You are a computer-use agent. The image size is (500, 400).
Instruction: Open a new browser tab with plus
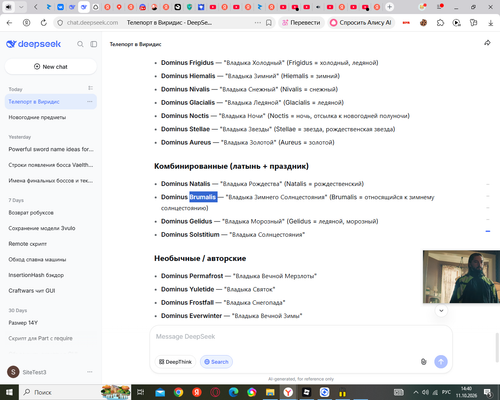389,7
